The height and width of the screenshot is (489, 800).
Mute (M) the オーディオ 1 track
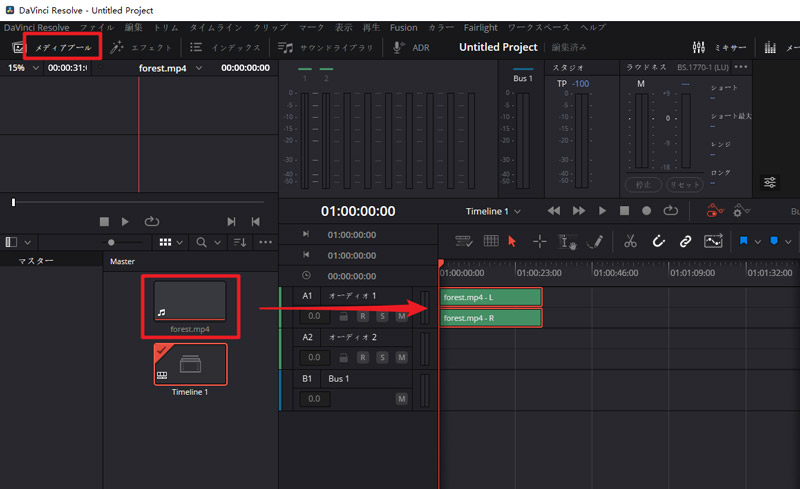click(x=402, y=316)
